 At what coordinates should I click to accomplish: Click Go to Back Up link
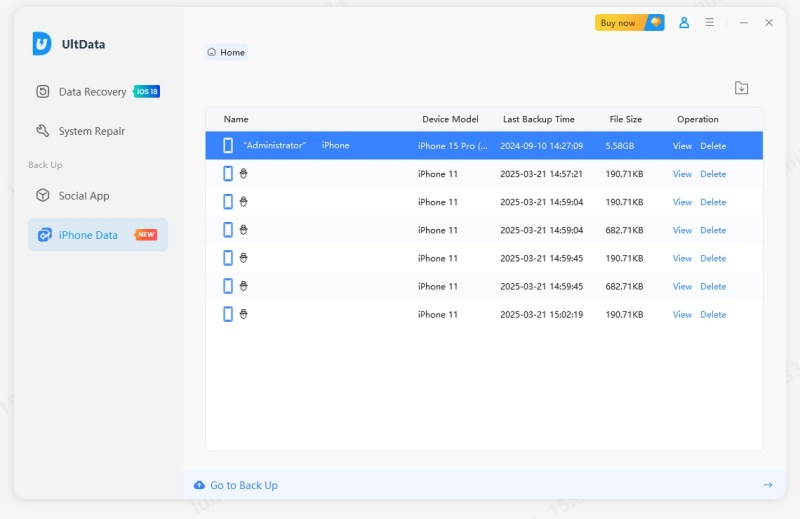[244, 485]
